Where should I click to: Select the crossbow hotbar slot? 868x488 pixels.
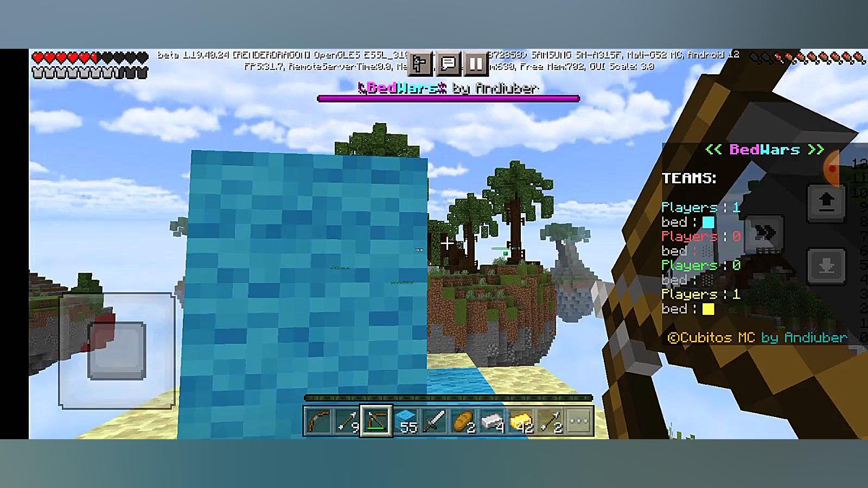376,421
